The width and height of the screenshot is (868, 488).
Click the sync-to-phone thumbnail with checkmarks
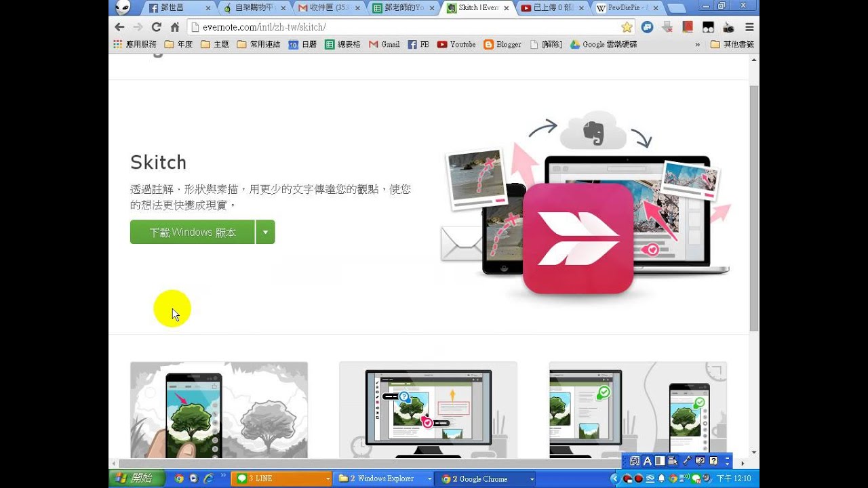click(x=637, y=410)
